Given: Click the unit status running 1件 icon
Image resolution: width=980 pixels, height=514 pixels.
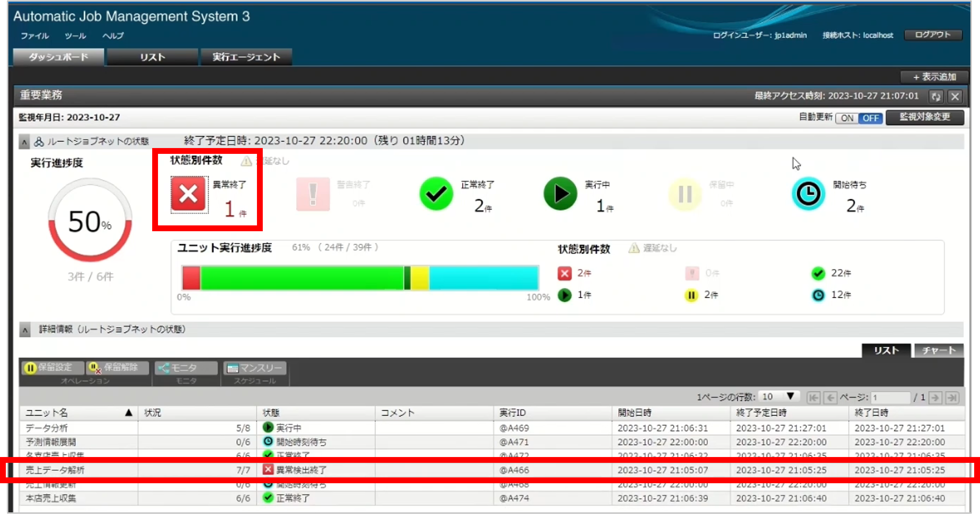Looking at the screenshot, I should (565, 295).
